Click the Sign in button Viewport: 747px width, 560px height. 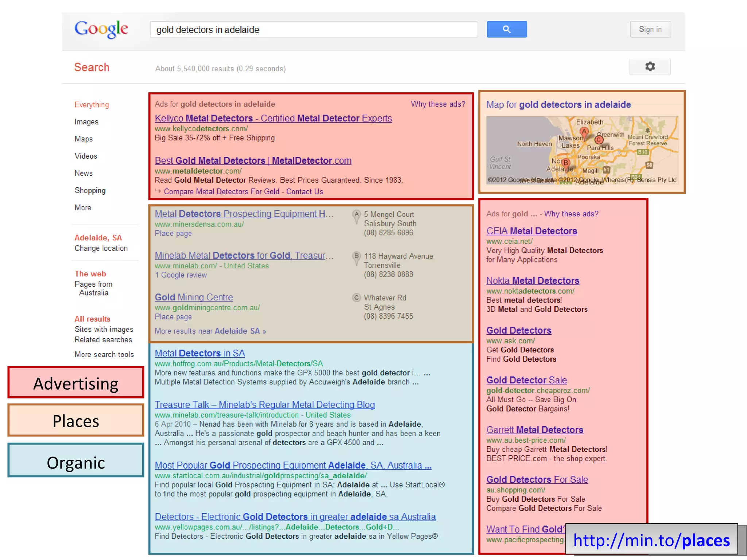[x=650, y=29]
